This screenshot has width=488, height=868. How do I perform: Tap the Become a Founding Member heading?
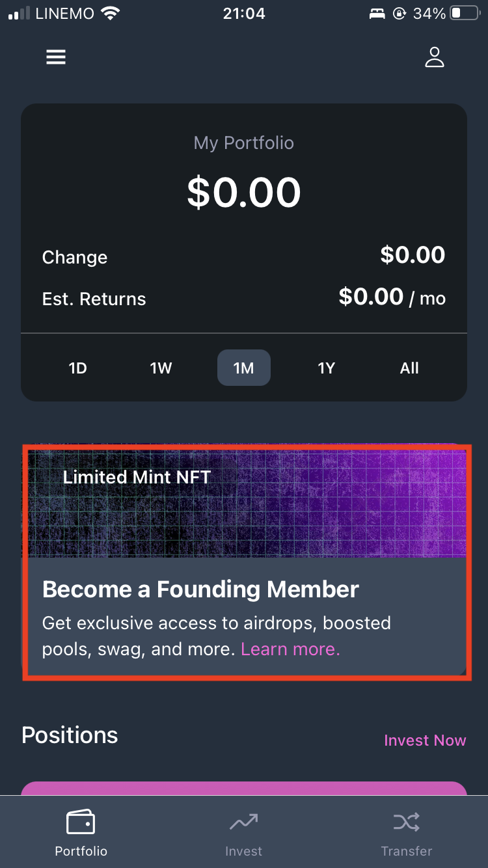(200, 590)
